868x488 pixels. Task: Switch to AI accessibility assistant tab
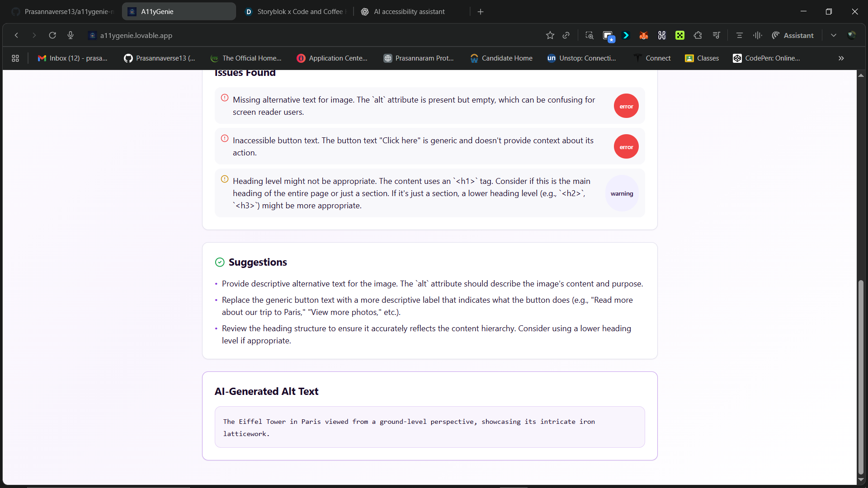coord(409,12)
